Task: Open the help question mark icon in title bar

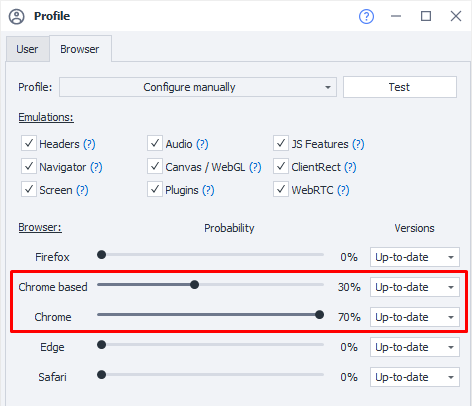Action: [366, 16]
